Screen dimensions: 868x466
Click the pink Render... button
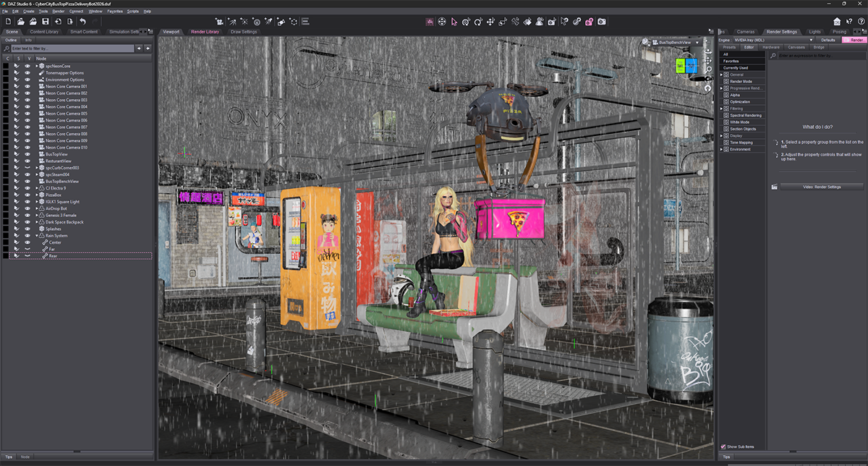click(x=854, y=40)
